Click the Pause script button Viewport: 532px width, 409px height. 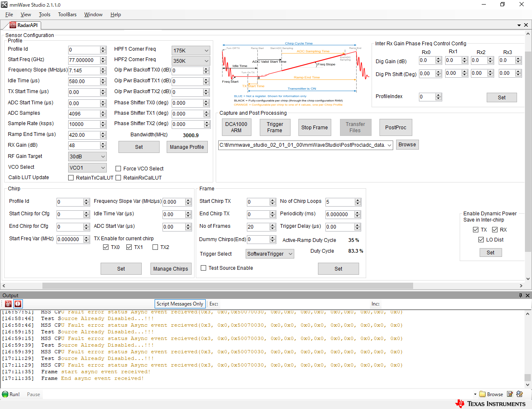pos(34,394)
